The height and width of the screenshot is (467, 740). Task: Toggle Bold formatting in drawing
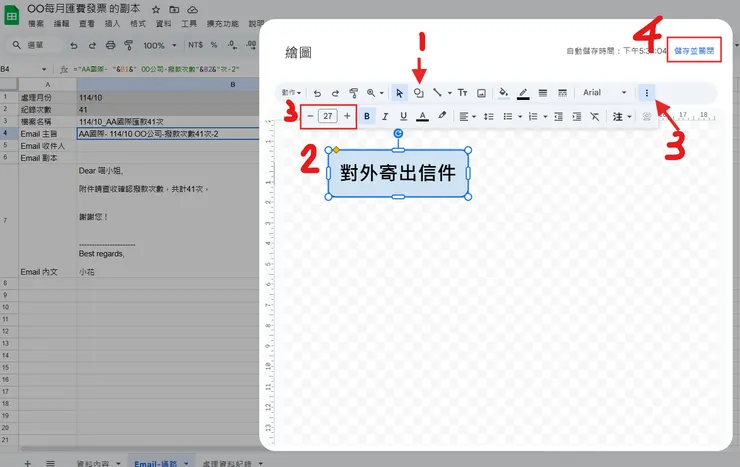pyautogui.click(x=367, y=116)
